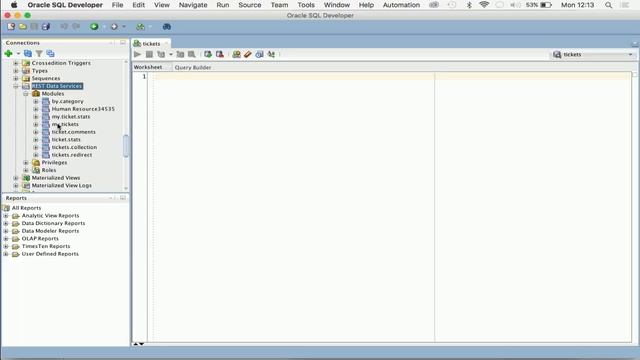
Task: Expand the Materialized Views node
Action: pyautogui.click(x=16, y=178)
